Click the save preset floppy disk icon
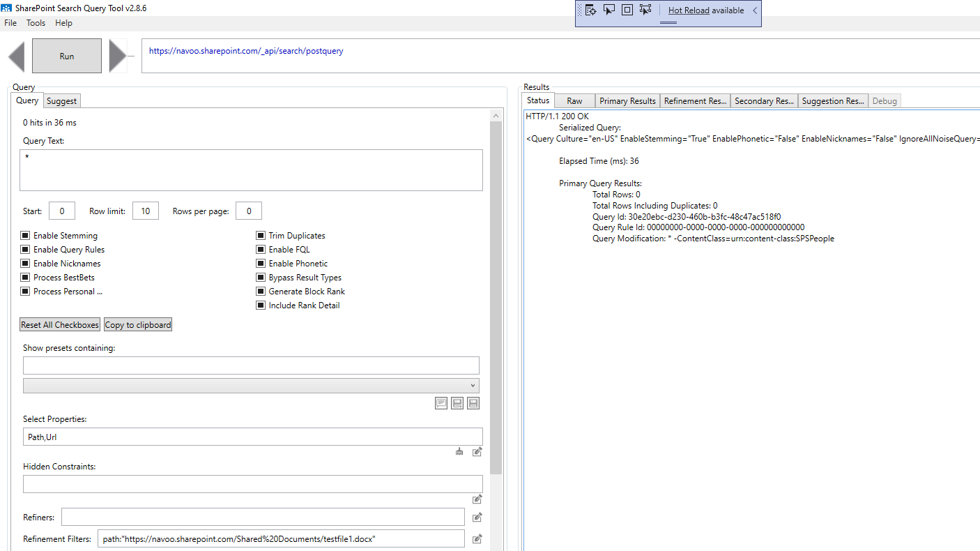This screenshot has height=551, width=980. point(473,402)
